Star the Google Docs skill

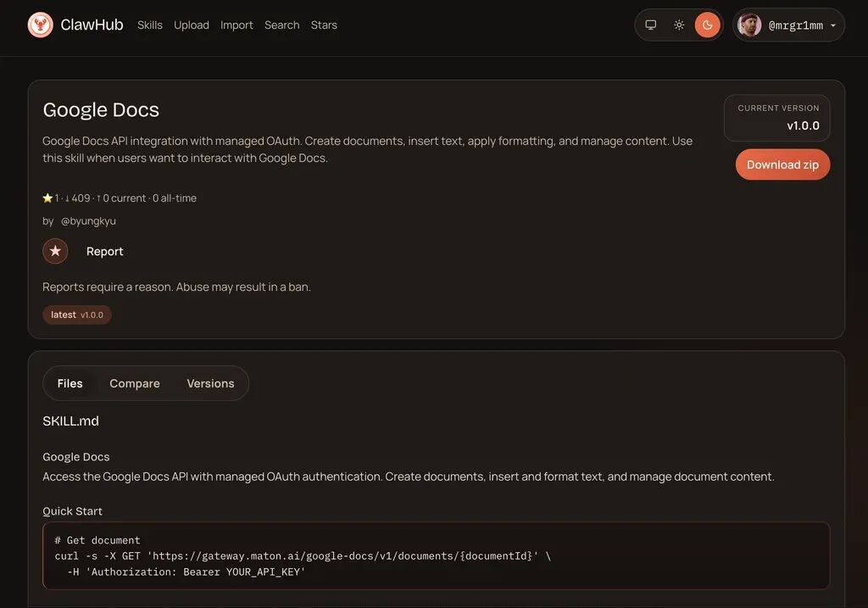(x=55, y=251)
